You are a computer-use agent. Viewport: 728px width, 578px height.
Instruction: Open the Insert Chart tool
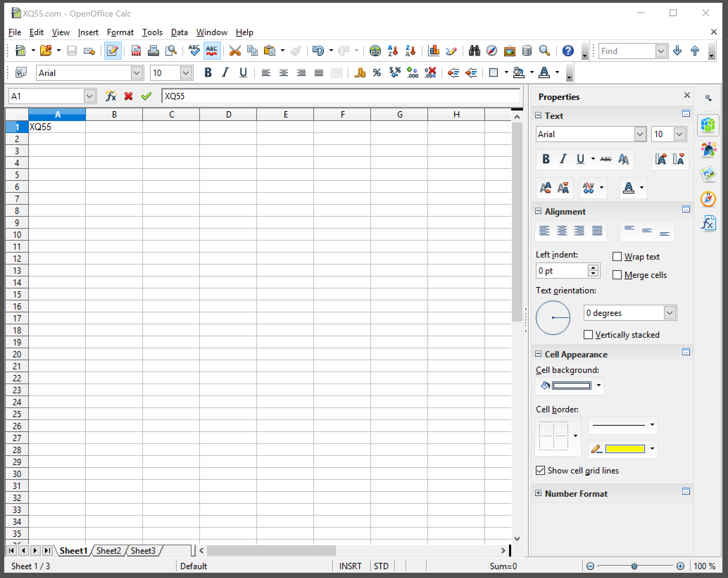click(434, 51)
